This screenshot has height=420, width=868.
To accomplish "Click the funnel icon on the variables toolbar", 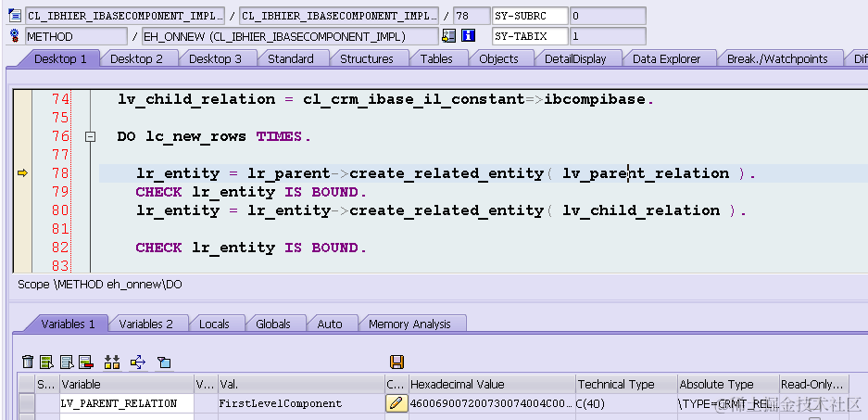I will 163,363.
